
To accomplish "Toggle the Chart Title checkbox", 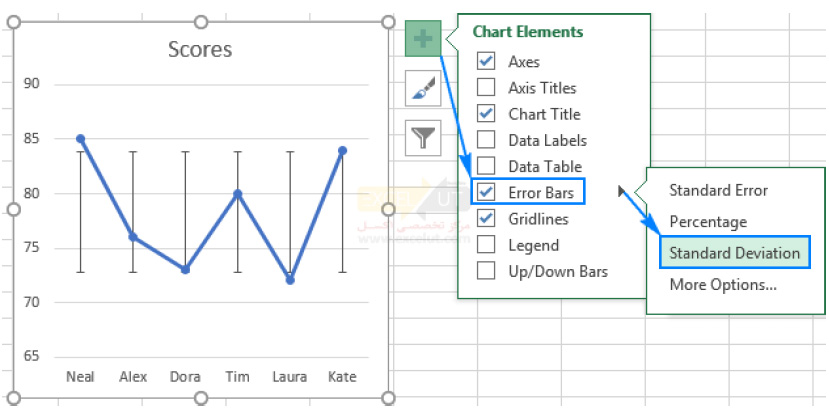I will (486, 114).
